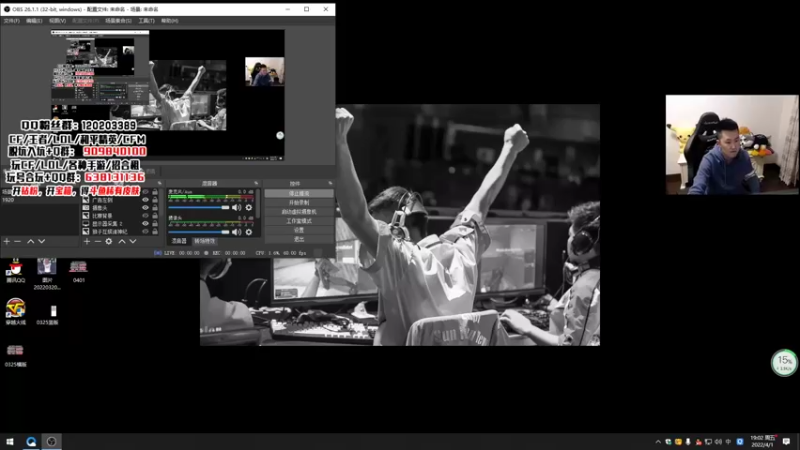
Task: Open the 视图(V) menu
Action: click(57, 21)
